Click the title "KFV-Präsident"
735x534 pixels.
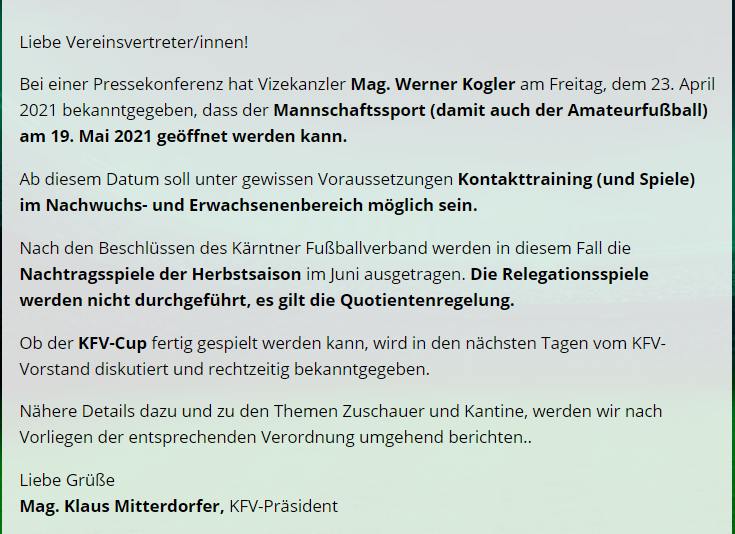tap(284, 506)
